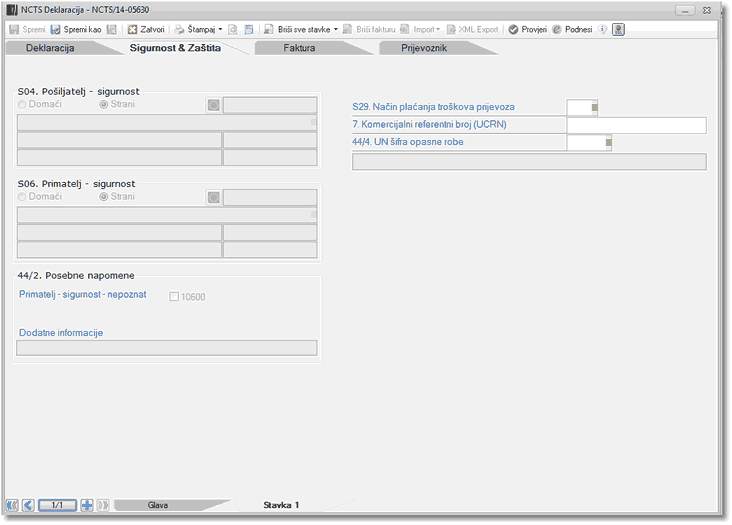Switch to the Stavka 1 bottom tab

pyautogui.click(x=281, y=505)
